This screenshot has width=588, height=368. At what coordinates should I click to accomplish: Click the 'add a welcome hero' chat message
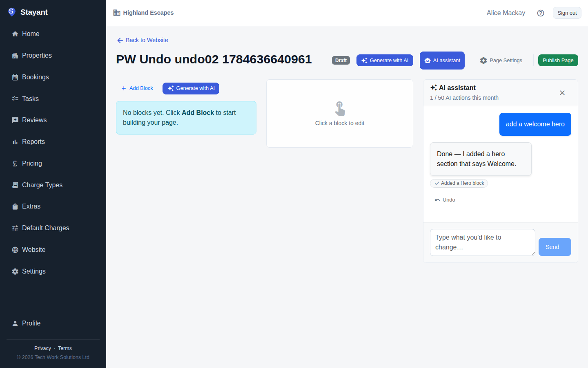[x=535, y=124]
